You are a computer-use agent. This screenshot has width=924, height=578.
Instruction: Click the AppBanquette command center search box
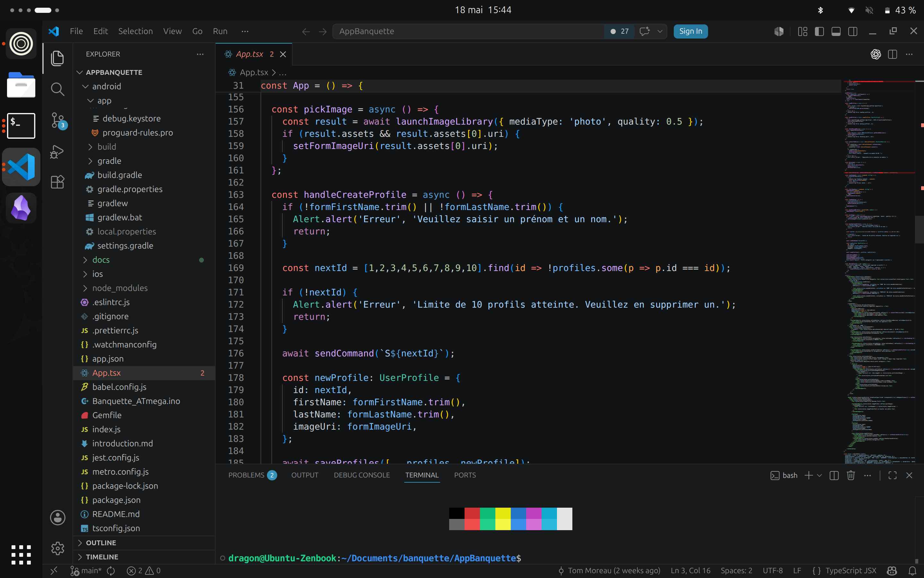[x=468, y=31]
